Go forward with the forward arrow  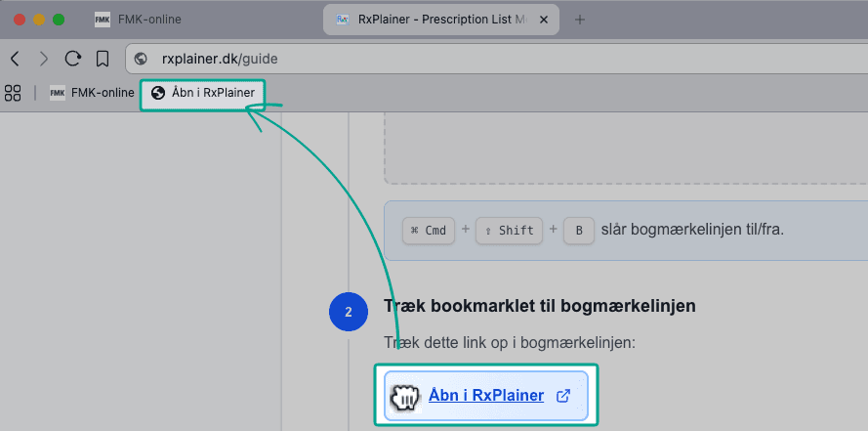coord(44,59)
